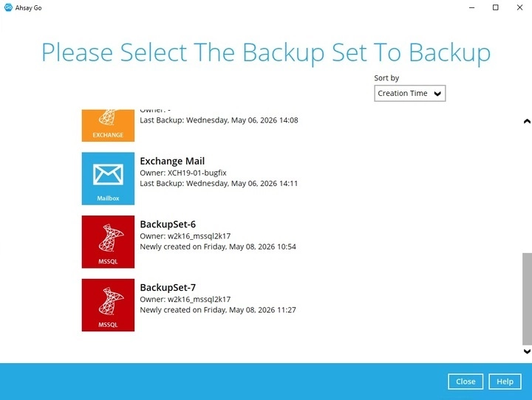Click Owner: XCH19-01-bugfix text

(x=183, y=173)
